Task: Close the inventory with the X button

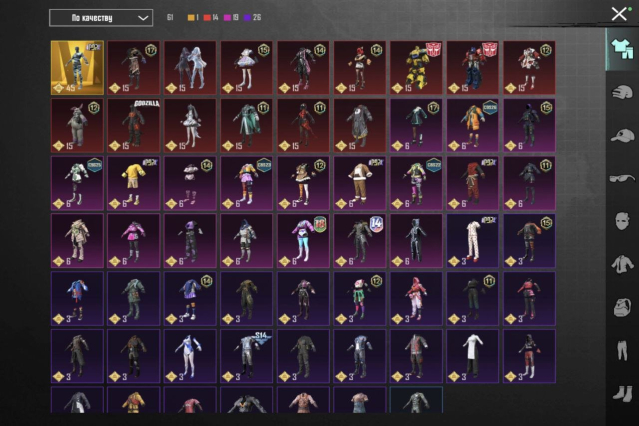Action: 619,14
